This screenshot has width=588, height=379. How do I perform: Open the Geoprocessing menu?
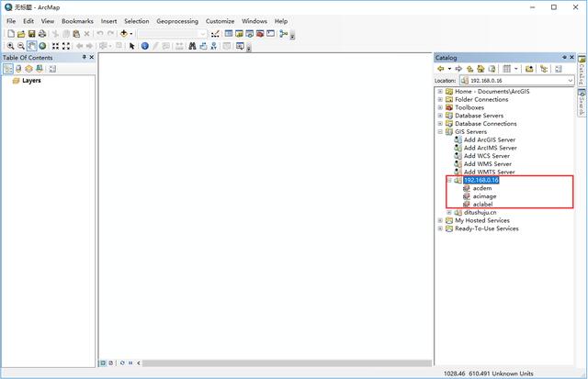[177, 21]
